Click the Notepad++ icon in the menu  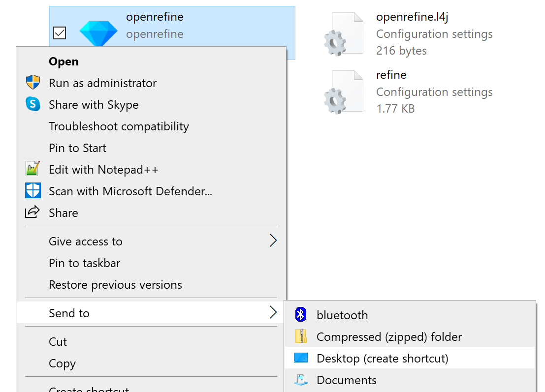click(32, 169)
